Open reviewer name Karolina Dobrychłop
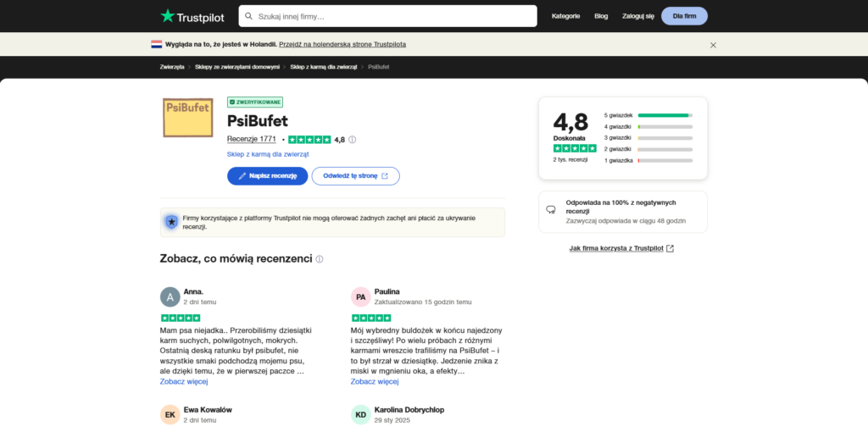This screenshot has height=432, width=868. click(409, 410)
